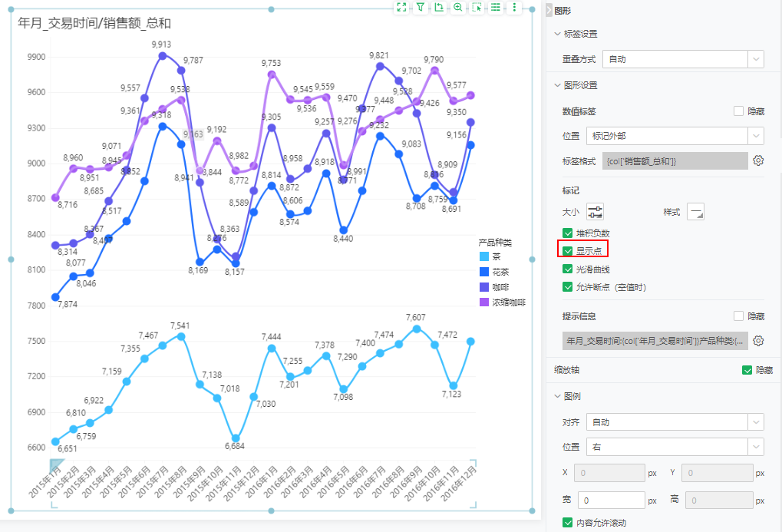Uncheck hide checkbox for 缩放轴
The width and height of the screenshot is (782, 532).
point(747,370)
